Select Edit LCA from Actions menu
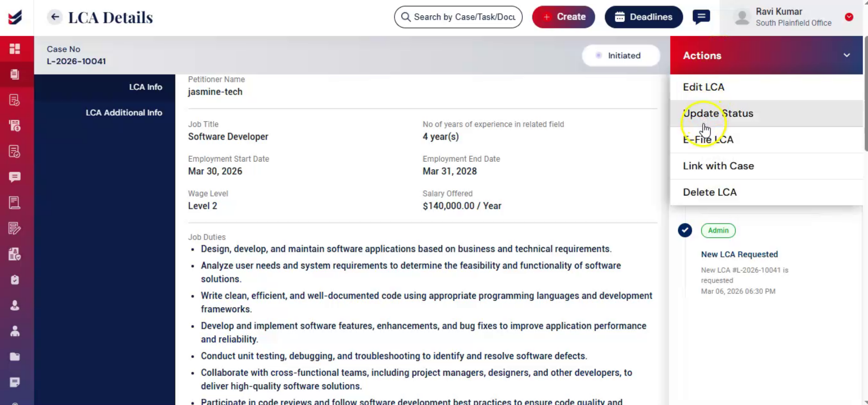Image resolution: width=868 pixels, height=405 pixels. pos(766,87)
